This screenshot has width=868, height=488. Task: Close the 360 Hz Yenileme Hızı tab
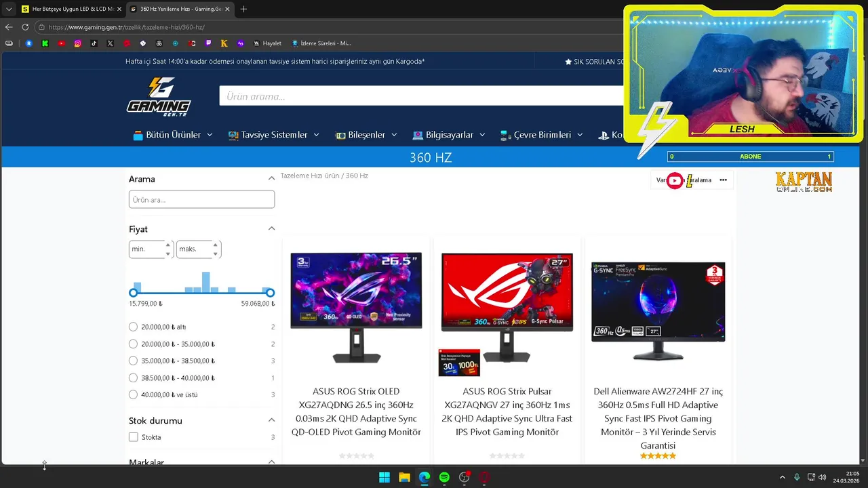[226, 9]
